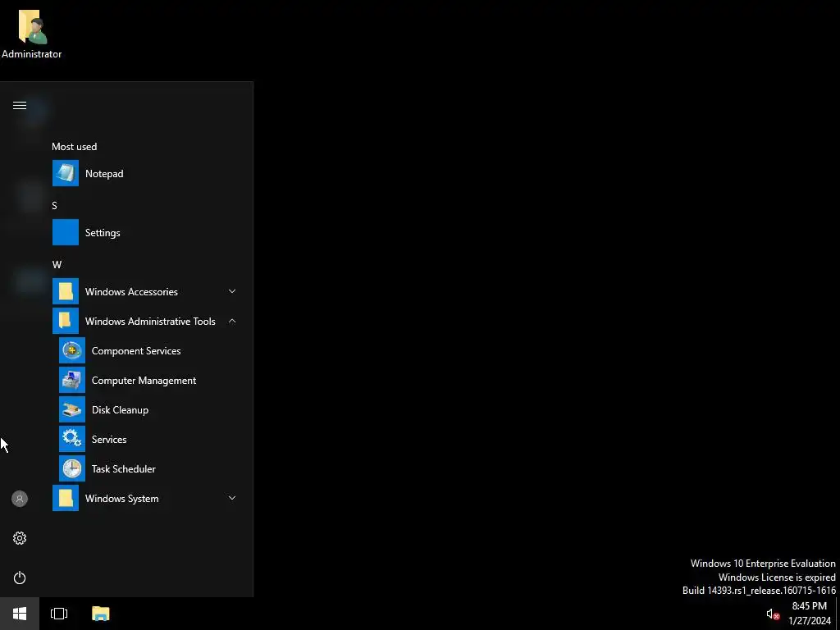Image resolution: width=840 pixels, height=630 pixels.
Task: Jump to letter W section header
Action: pos(57,264)
